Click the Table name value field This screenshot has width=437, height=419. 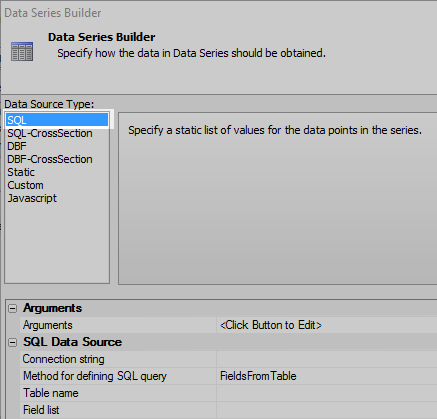327,393
